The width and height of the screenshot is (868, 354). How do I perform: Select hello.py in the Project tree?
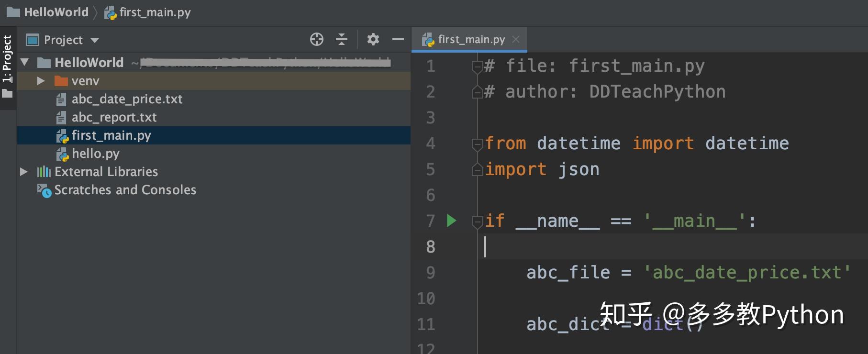214,154
